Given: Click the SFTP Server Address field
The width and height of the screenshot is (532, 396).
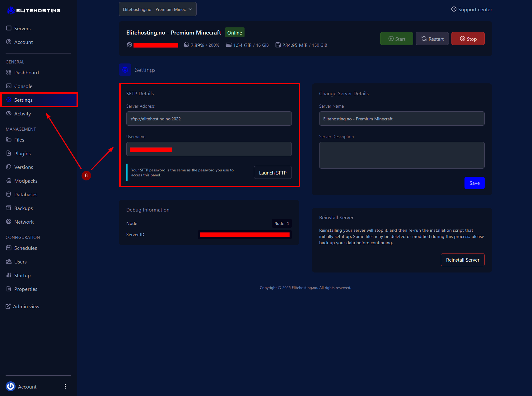Looking at the screenshot, I should [x=209, y=119].
